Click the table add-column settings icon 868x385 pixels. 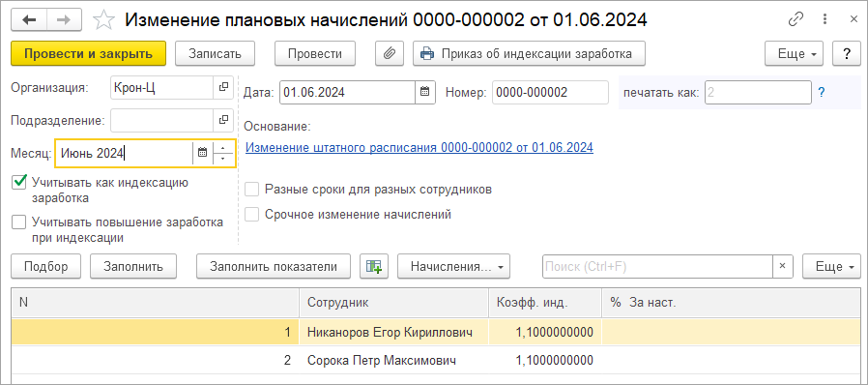[375, 266]
